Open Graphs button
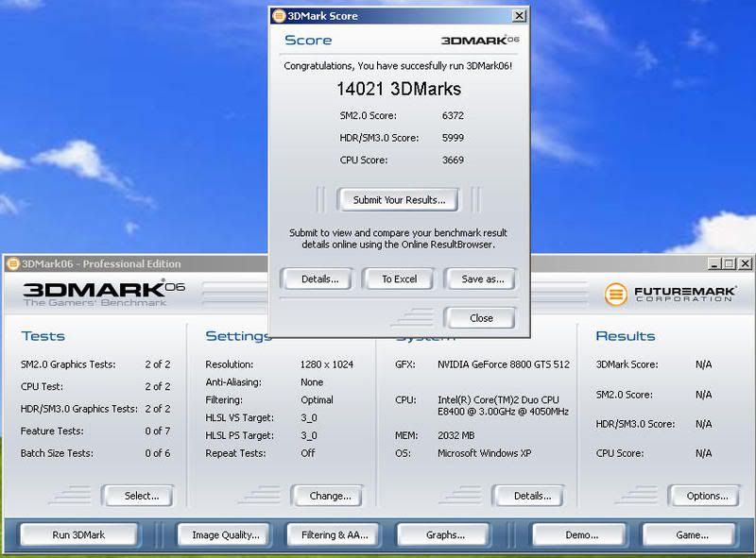 [x=444, y=535]
